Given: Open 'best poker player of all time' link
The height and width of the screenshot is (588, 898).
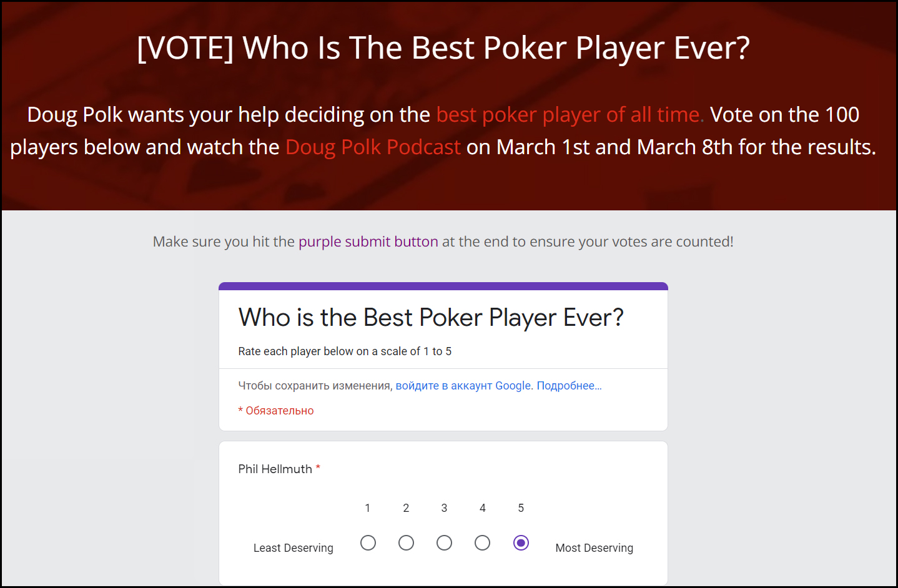Looking at the screenshot, I should (570, 115).
